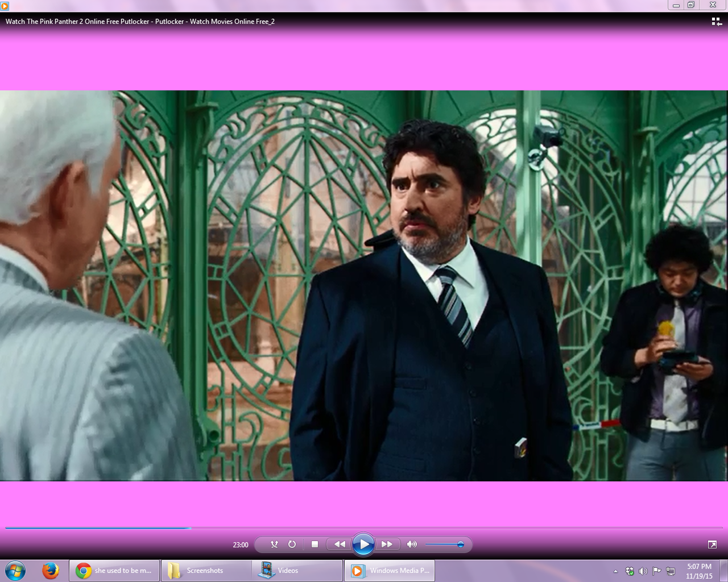Restore down the Media Player window
The width and height of the screenshot is (728, 582).
point(691,5)
